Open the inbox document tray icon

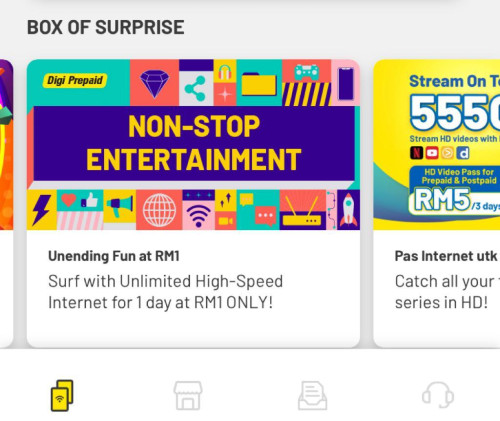point(312,396)
